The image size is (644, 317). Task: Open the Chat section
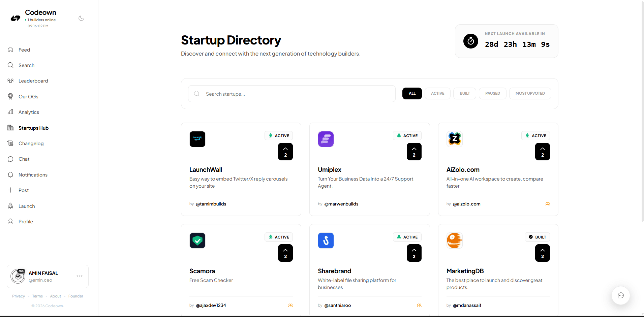(x=10, y=159)
